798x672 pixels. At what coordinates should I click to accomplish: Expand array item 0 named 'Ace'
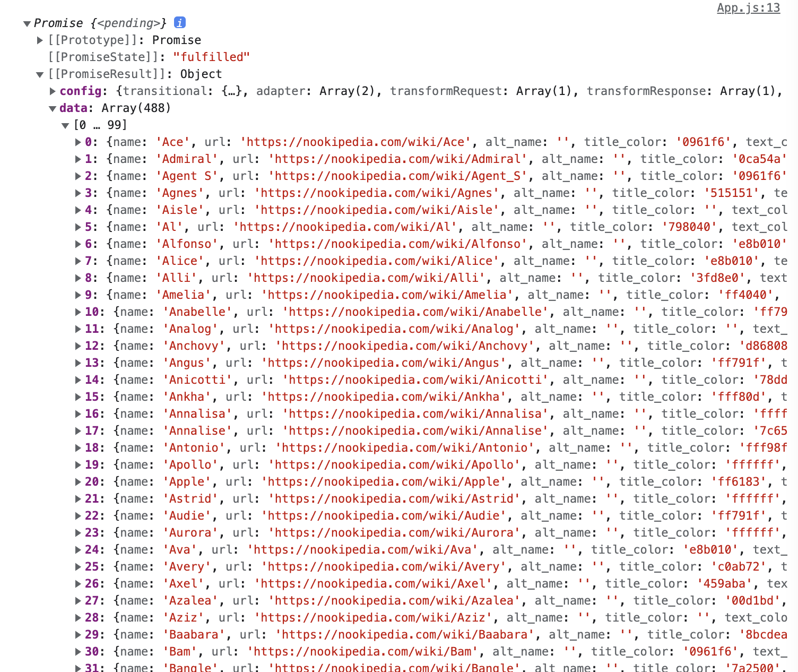[x=78, y=142]
